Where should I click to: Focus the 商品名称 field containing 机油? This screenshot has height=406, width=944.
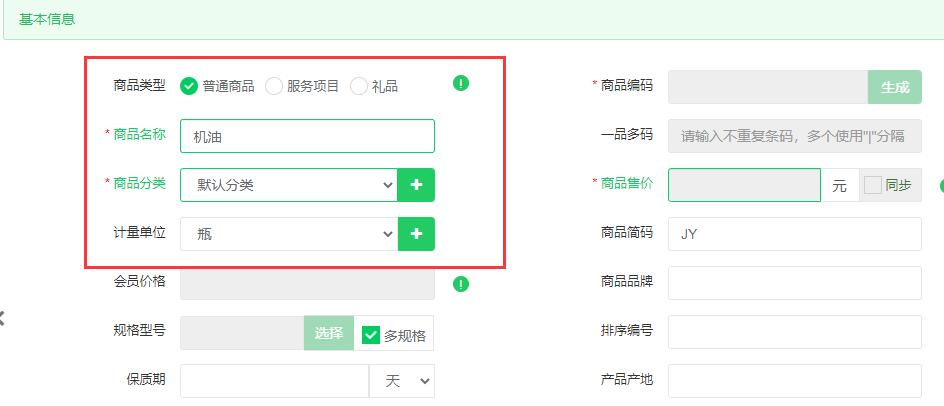307,136
